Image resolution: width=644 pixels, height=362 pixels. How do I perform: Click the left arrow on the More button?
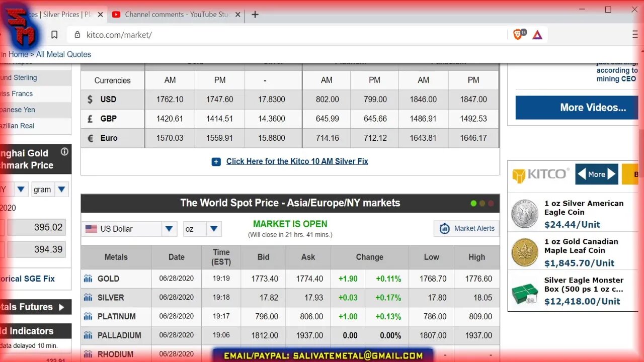[x=582, y=174]
